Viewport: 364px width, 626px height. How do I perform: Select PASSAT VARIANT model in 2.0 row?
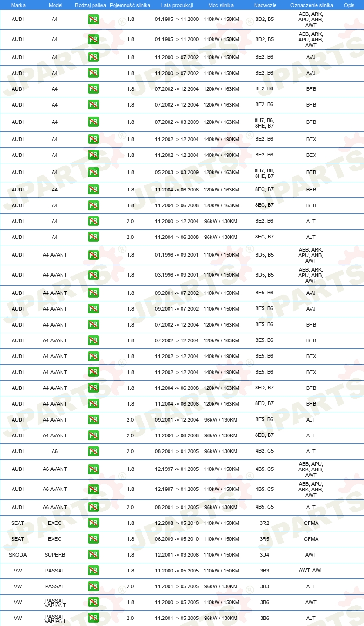coord(55,618)
